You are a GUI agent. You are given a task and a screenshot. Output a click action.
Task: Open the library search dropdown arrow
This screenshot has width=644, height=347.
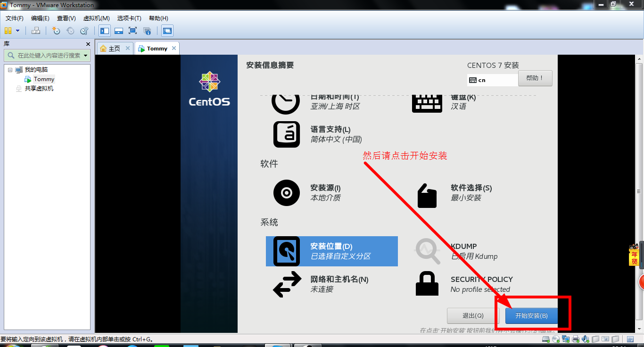[x=86, y=56]
